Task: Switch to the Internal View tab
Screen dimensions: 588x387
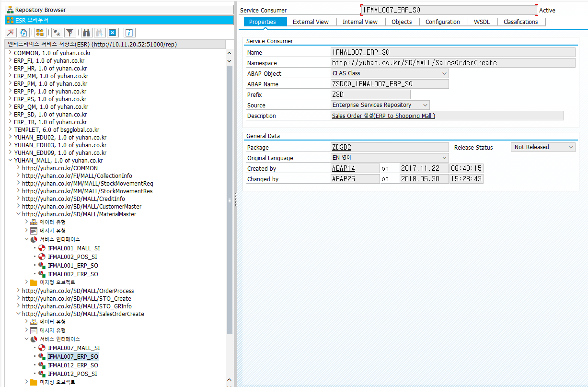Action: 360,22
